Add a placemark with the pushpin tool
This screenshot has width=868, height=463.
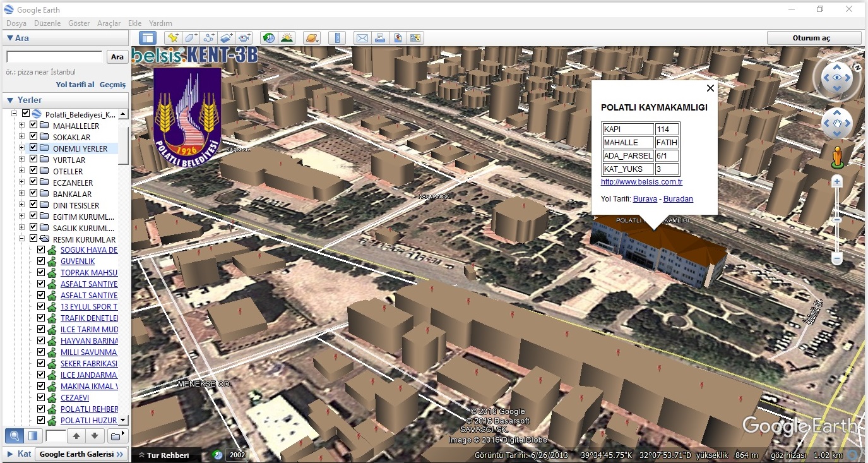point(172,38)
